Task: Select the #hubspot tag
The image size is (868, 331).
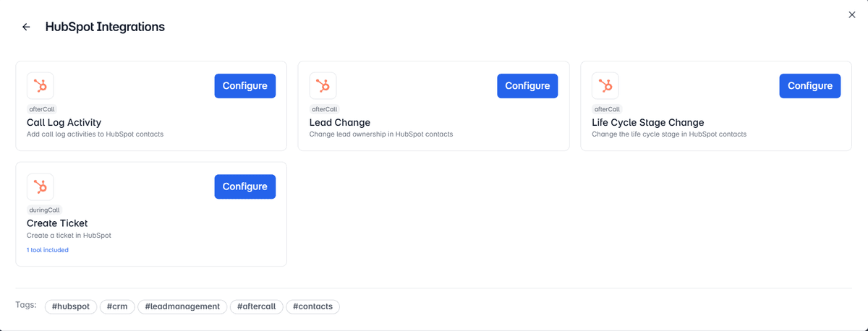Action: tap(71, 306)
